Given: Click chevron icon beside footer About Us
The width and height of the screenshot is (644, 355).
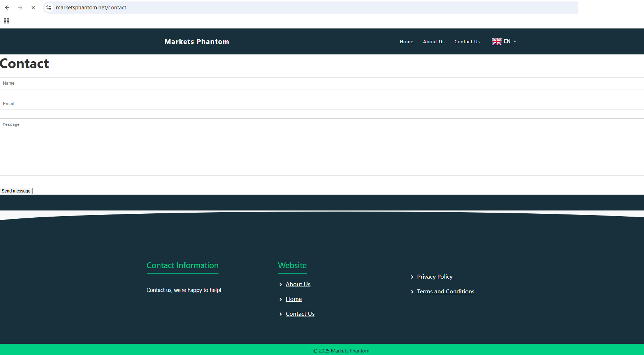Looking at the screenshot, I should point(281,285).
